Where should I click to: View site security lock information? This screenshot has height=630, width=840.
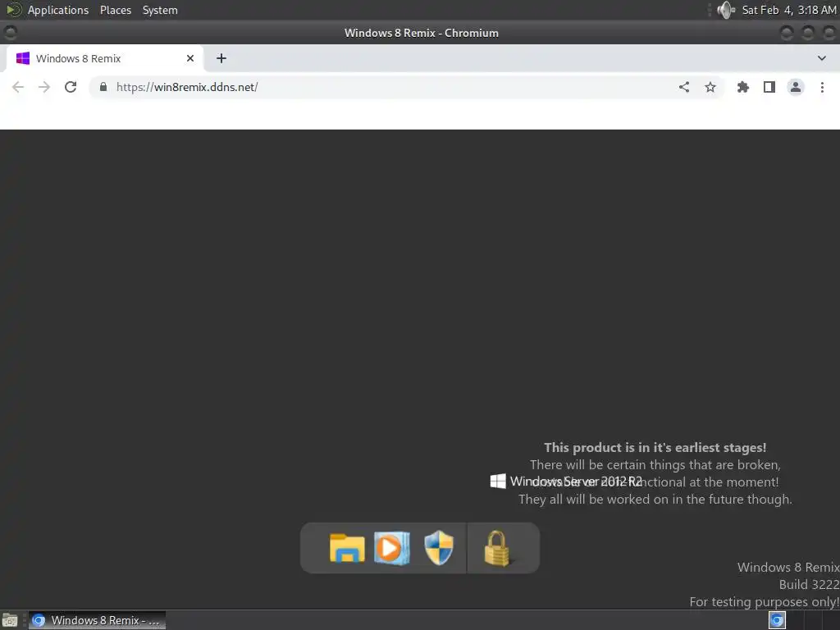[103, 87]
